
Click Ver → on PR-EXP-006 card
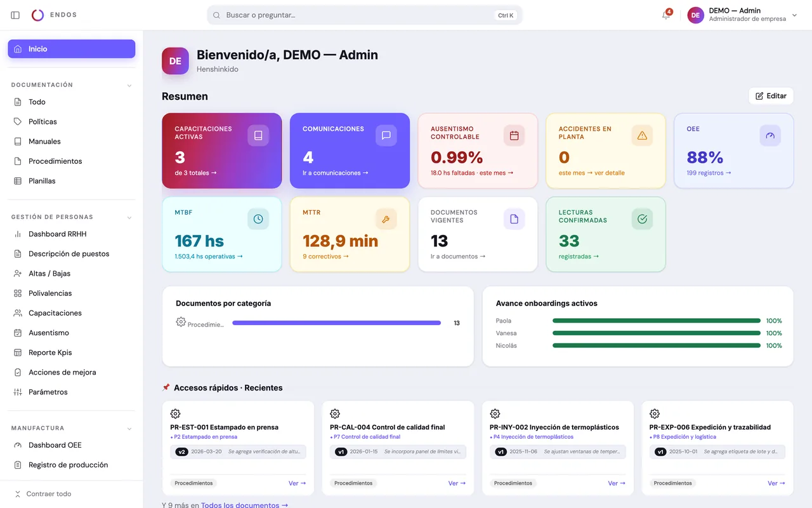776,483
